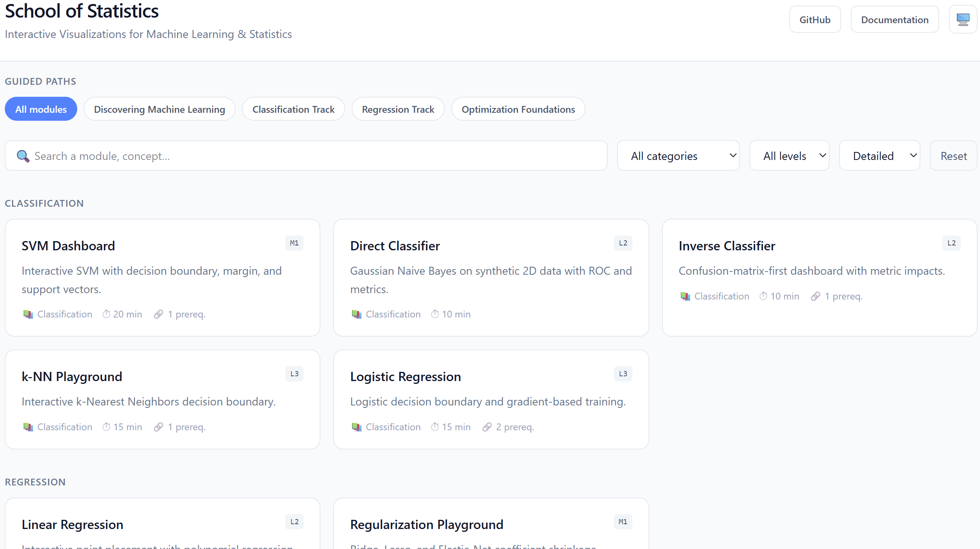Screen dimensions: 980x549
Task: Switch to the Regression Track path
Action: (398, 109)
